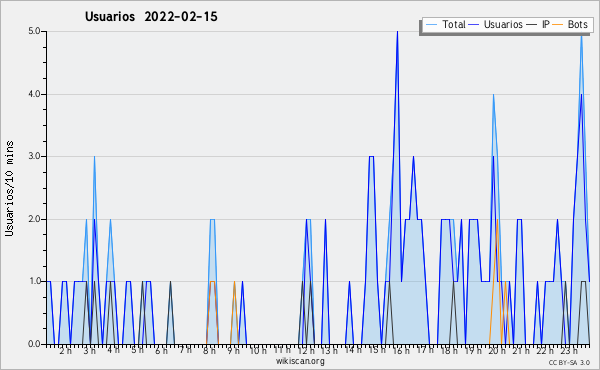600x370 pixels.
Task: Click the '18 h' x-axis label
Action: (x=449, y=351)
